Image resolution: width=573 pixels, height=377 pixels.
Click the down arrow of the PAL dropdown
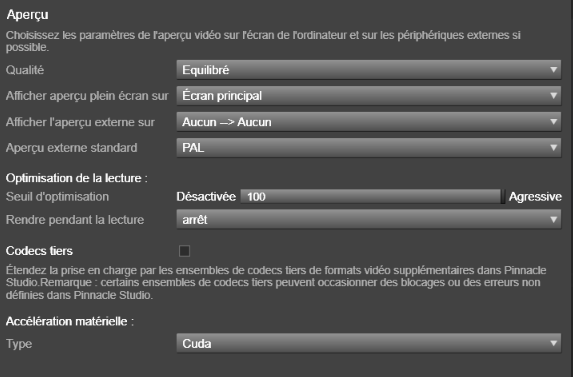(553, 147)
